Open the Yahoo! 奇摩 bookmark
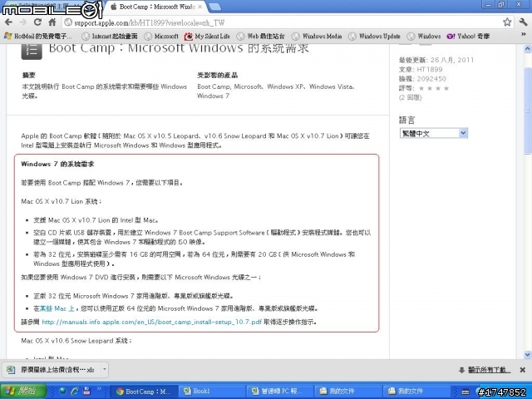Image resolution: width=532 pixels, height=399 pixels. (468, 36)
